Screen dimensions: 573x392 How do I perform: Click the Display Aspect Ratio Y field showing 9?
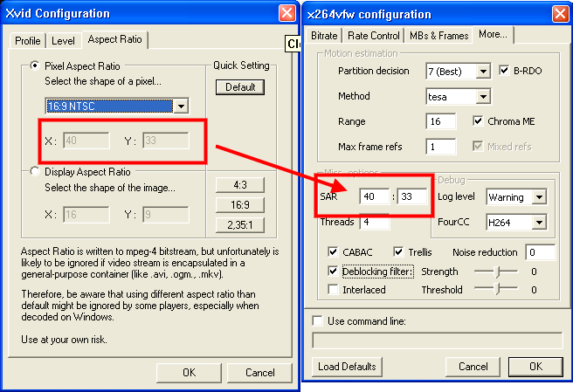click(x=166, y=215)
